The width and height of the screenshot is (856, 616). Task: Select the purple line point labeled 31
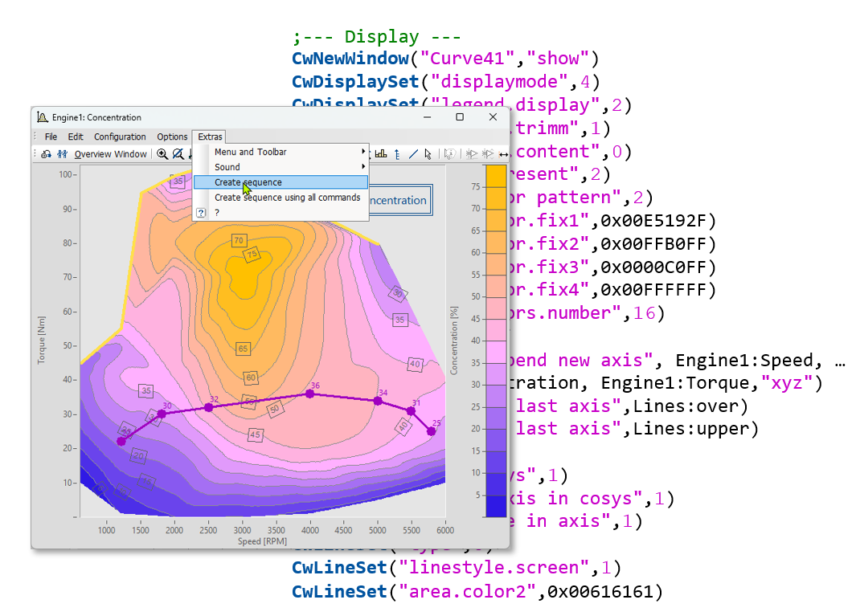411,411
